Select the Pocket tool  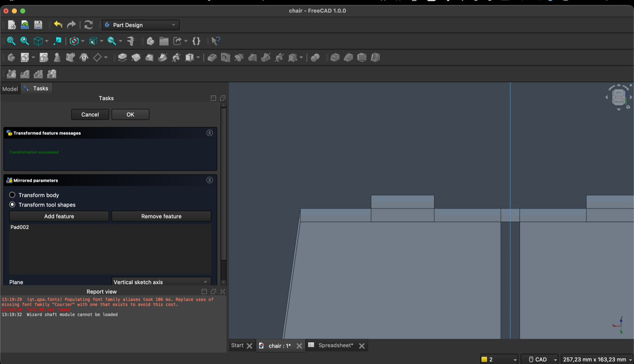click(x=212, y=58)
